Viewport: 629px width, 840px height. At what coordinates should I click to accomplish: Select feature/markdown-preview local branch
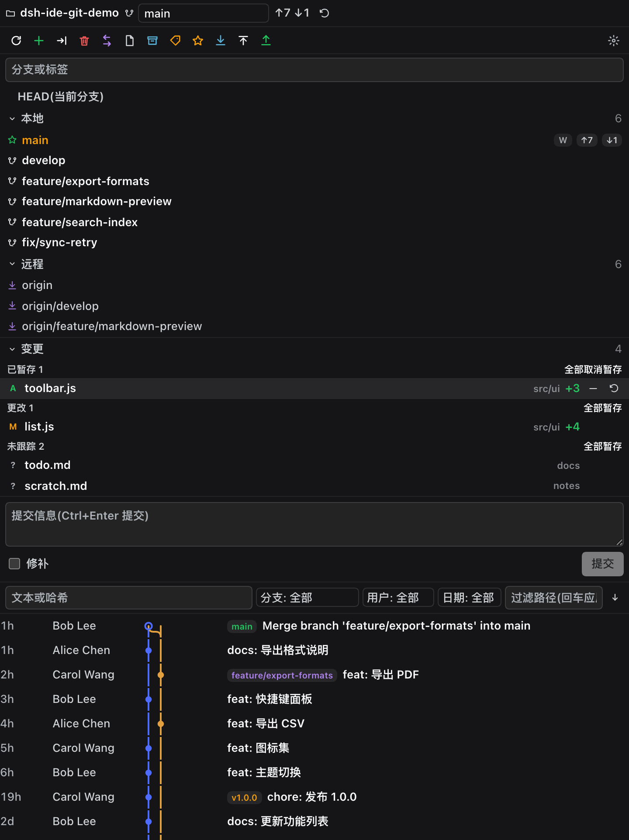pyautogui.click(x=314, y=201)
